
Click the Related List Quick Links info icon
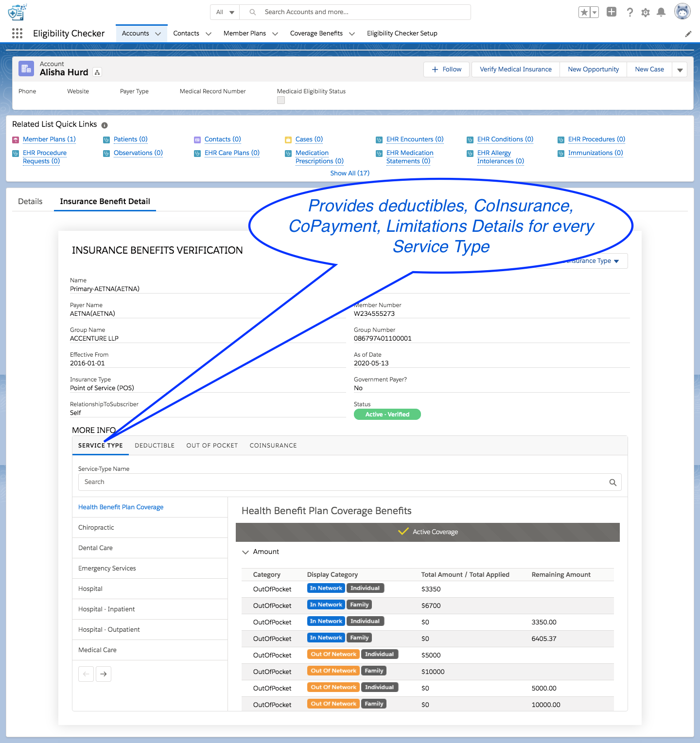pyautogui.click(x=105, y=125)
